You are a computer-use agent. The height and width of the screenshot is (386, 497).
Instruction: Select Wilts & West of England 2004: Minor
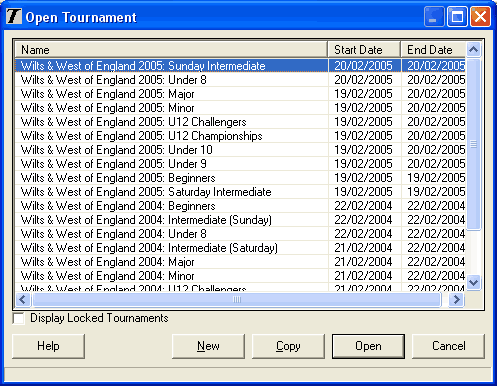[240, 276]
